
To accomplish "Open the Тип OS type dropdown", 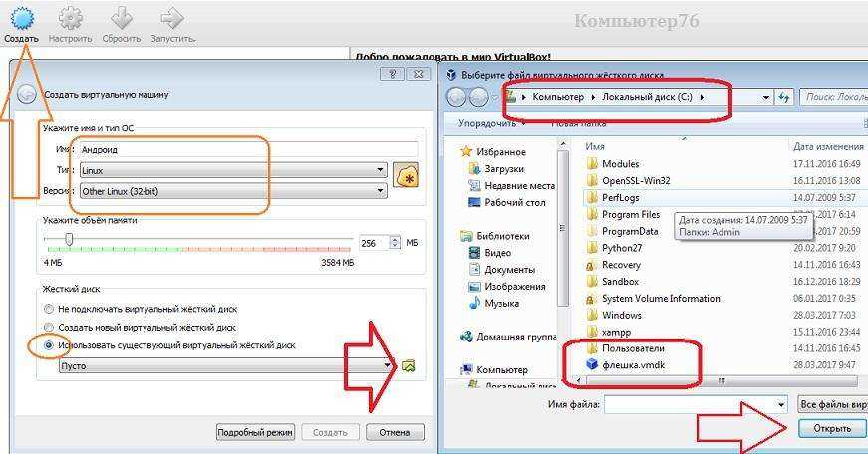I will (x=233, y=170).
